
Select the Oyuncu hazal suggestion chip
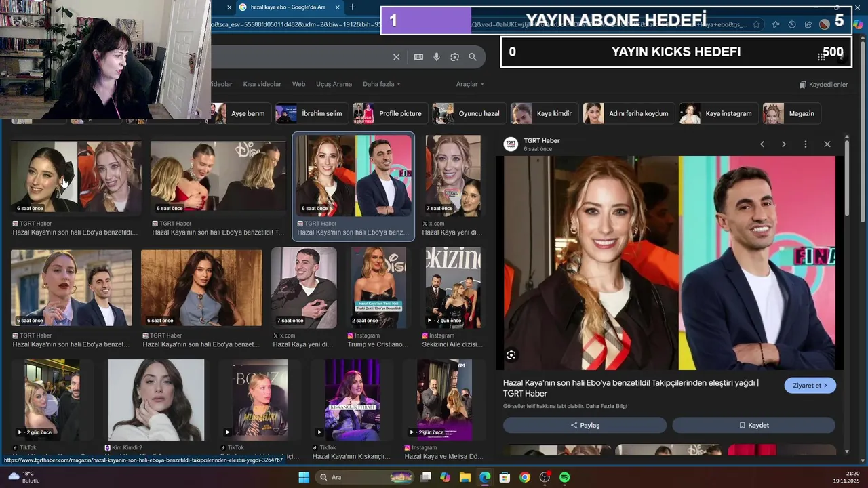(469, 113)
